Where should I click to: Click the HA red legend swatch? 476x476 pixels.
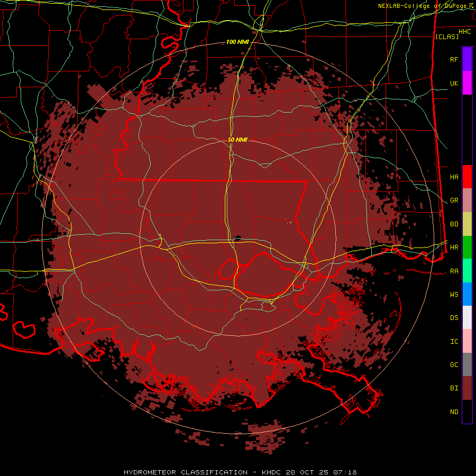467,177
